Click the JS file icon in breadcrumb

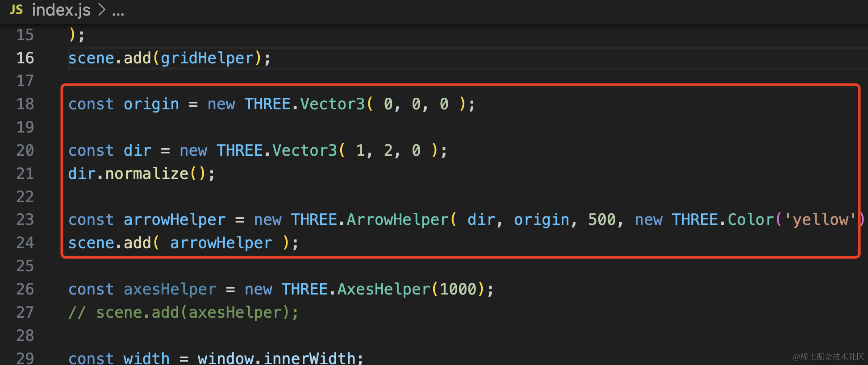[16, 9]
